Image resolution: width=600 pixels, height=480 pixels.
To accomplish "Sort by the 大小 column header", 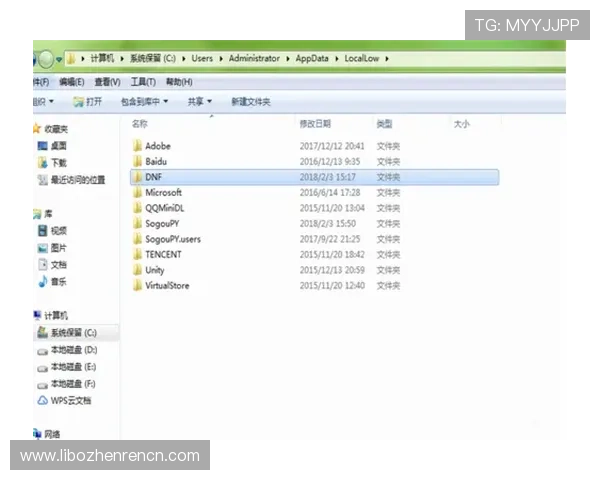I will point(461,124).
